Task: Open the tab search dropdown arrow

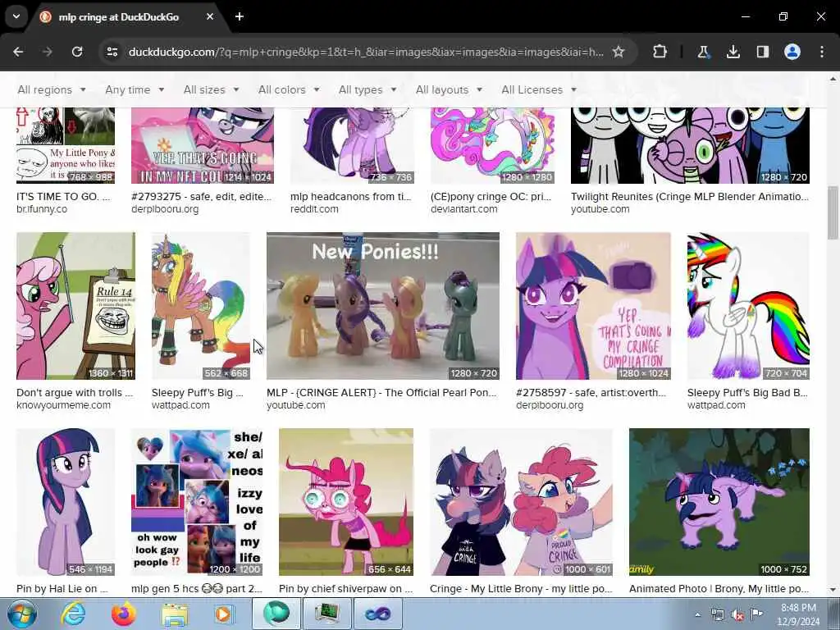Action: click(16, 16)
